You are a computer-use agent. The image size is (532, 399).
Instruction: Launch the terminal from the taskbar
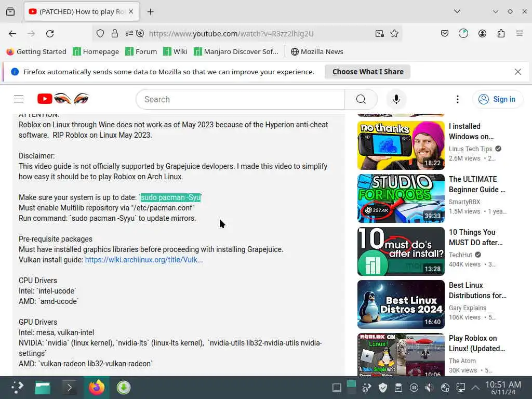[69, 388]
